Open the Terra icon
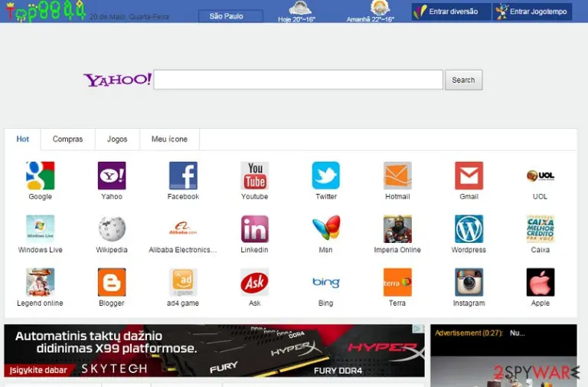Screen dimensions: 588x387 pyautogui.click(x=397, y=282)
